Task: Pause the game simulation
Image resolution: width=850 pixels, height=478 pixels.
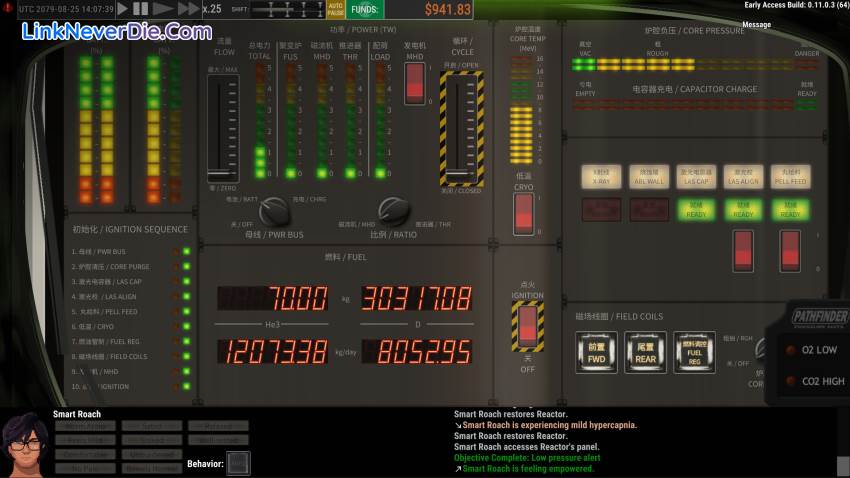Action: click(142, 9)
